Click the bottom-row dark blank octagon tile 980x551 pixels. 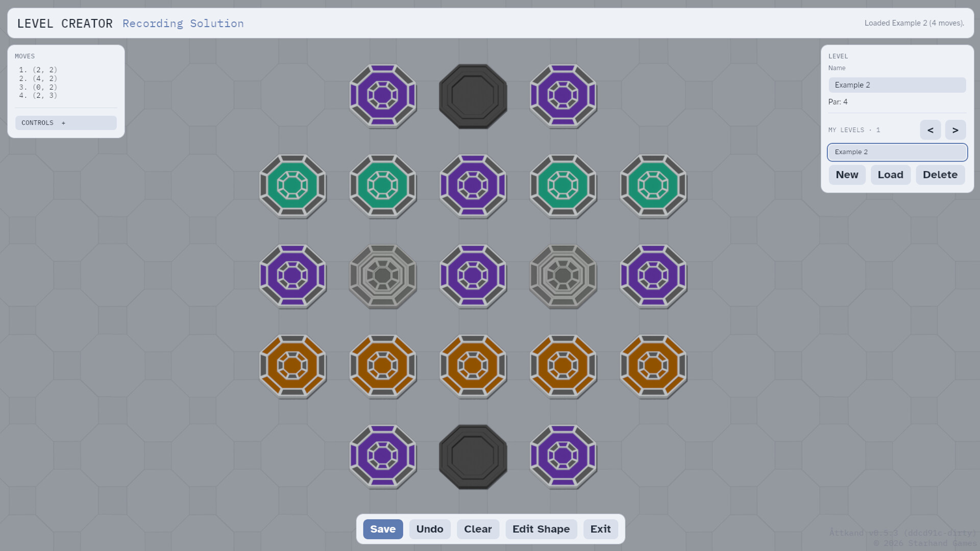coord(473,457)
